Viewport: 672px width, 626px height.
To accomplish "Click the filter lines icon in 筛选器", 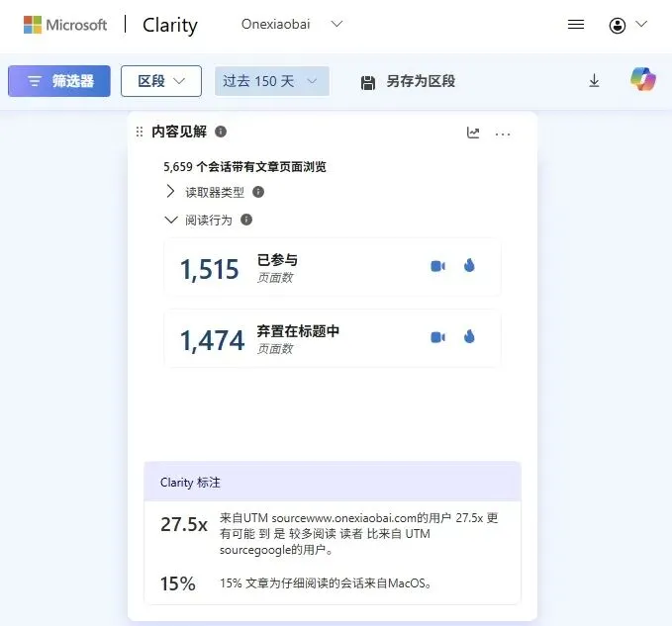I will click(35, 81).
